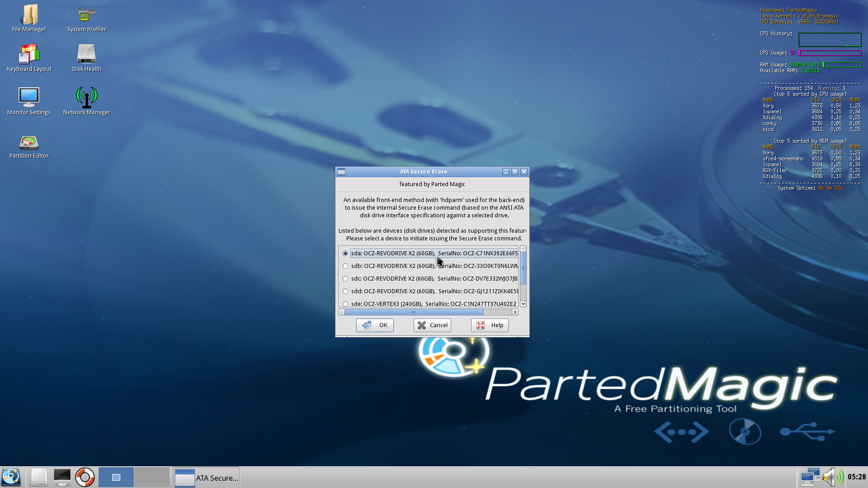The height and width of the screenshot is (488, 868).
Task: Click the vertical scrollbar thumb in device list
Action: (x=523, y=267)
